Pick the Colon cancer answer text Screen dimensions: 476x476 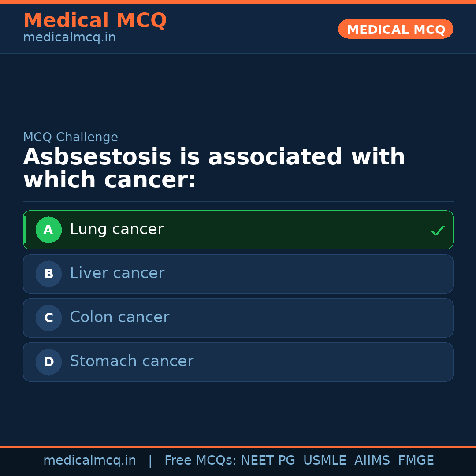click(x=119, y=317)
